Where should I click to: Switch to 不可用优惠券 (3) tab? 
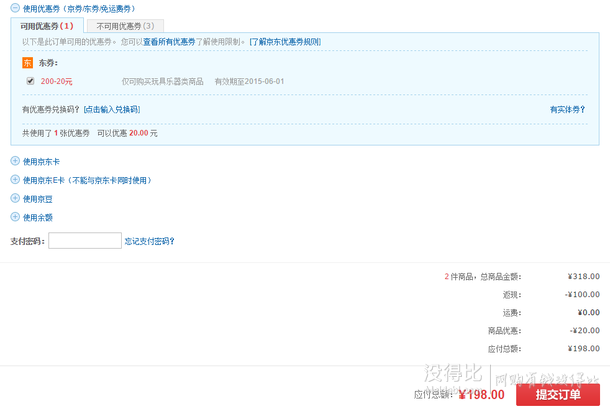coord(125,26)
